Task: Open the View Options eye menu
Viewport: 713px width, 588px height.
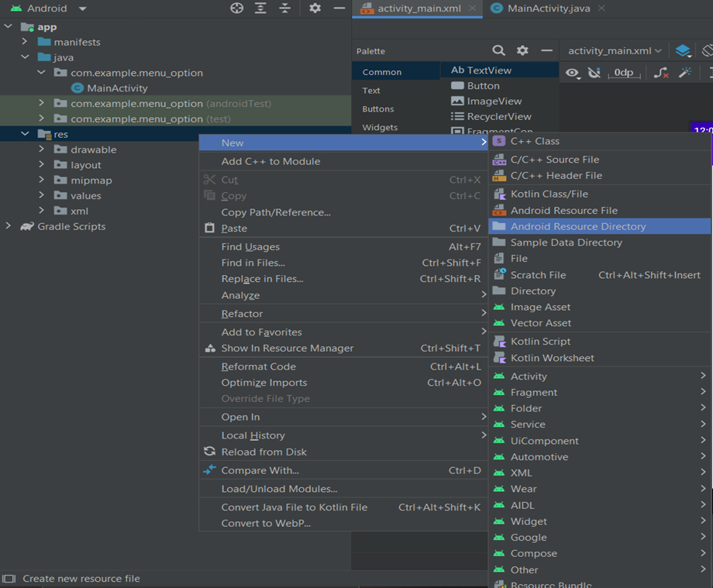Action: click(572, 72)
